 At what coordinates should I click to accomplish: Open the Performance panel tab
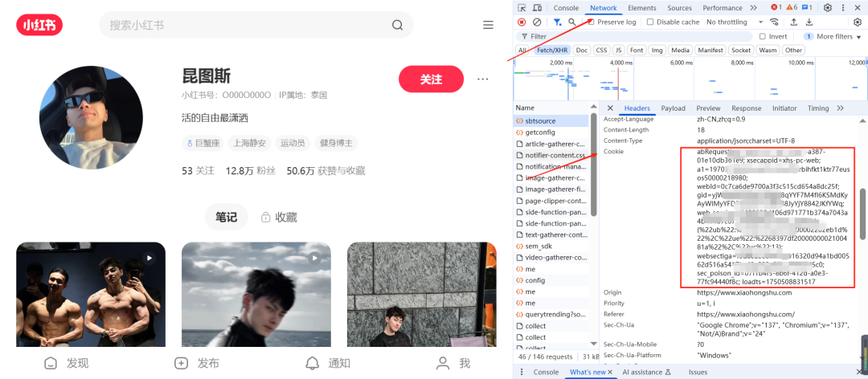tap(723, 8)
